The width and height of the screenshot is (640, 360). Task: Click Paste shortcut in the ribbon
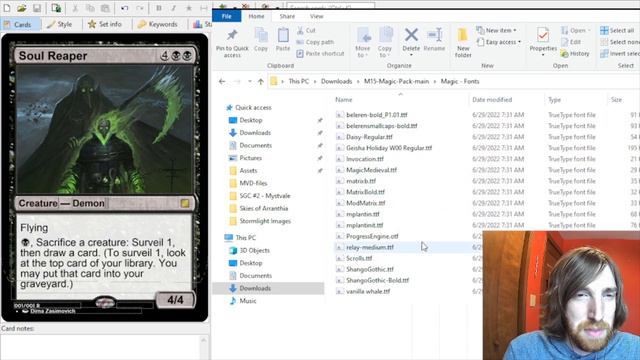click(x=320, y=53)
